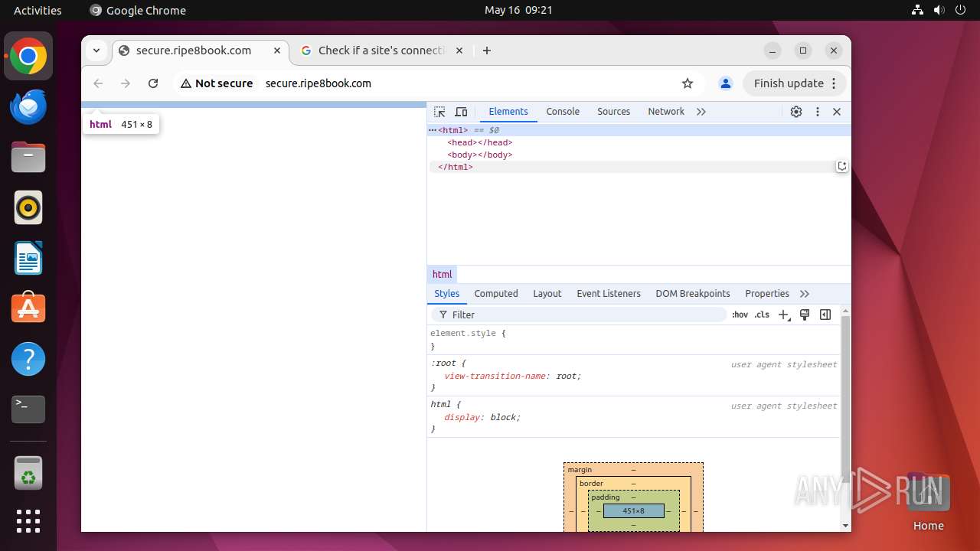Close the DevTools panel
980x551 pixels.
837,112
